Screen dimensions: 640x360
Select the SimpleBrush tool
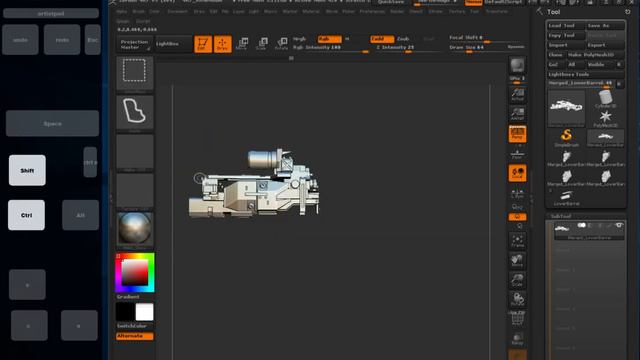point(566,138)
